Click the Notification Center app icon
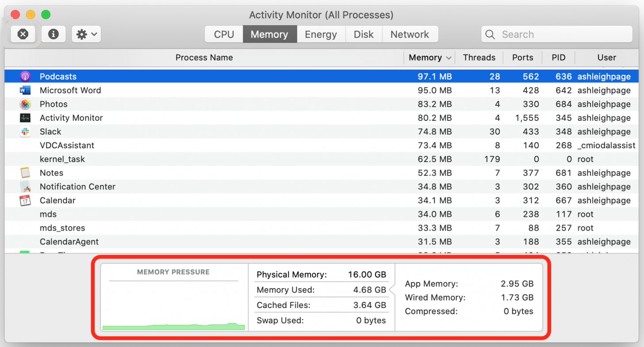The width and height of the screenshot is (644, 347). [x=25, y=186]
